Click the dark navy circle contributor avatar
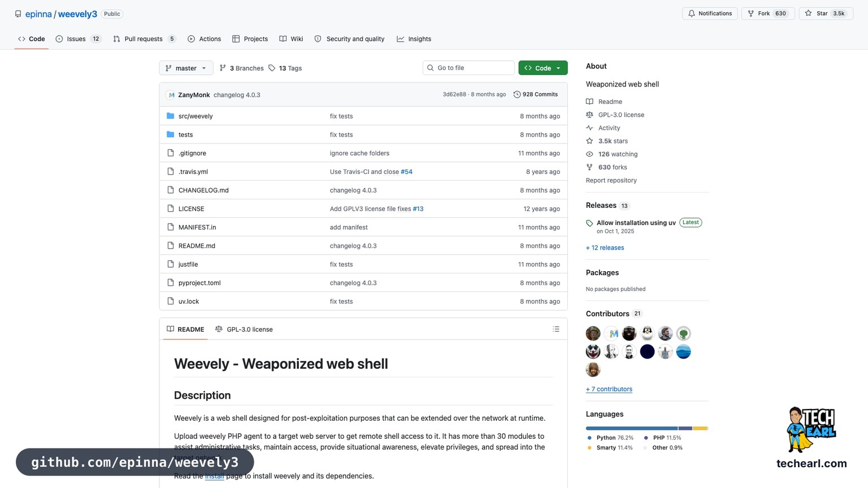Screen dimensions: 868x488 point(647,351)
